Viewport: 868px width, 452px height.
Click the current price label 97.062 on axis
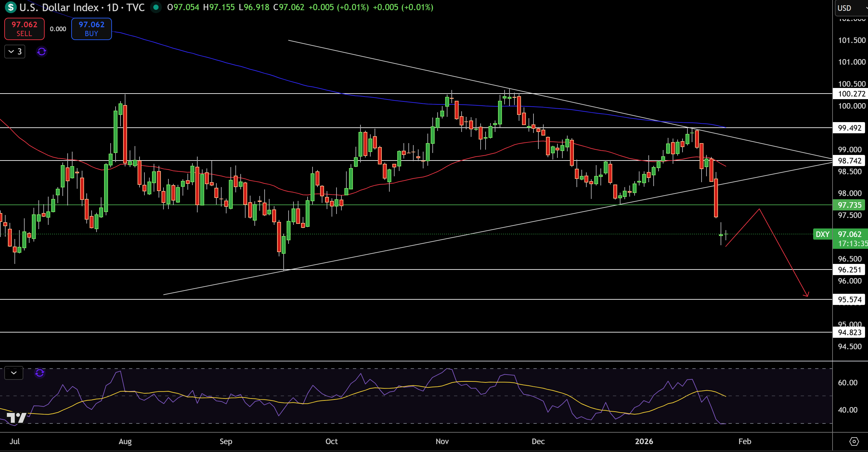point(850,234)
